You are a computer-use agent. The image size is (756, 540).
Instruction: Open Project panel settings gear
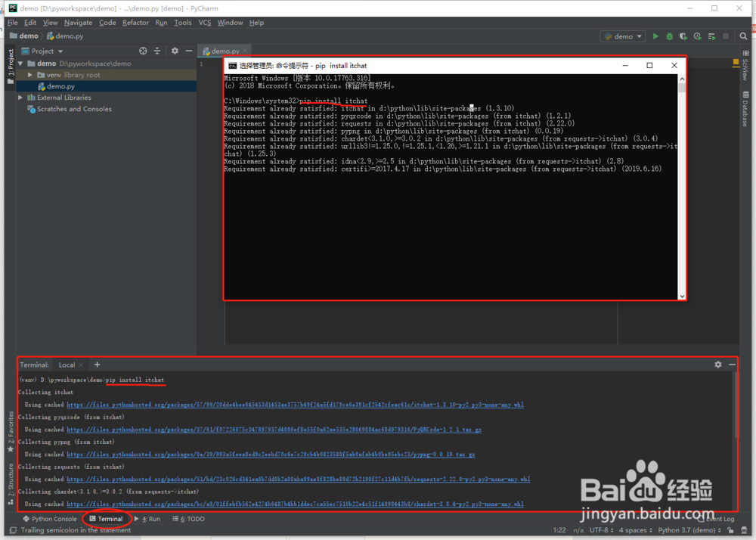tap(175, 51)
